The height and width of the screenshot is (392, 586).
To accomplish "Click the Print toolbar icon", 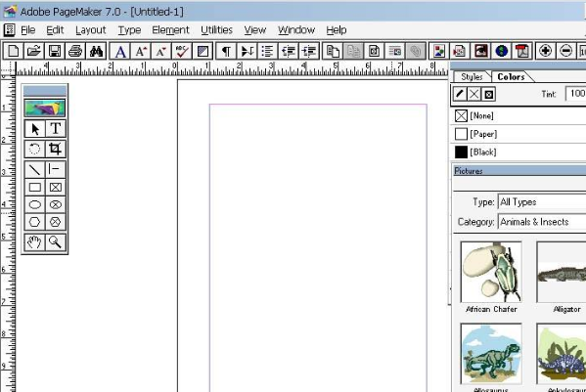I will 75,51.
